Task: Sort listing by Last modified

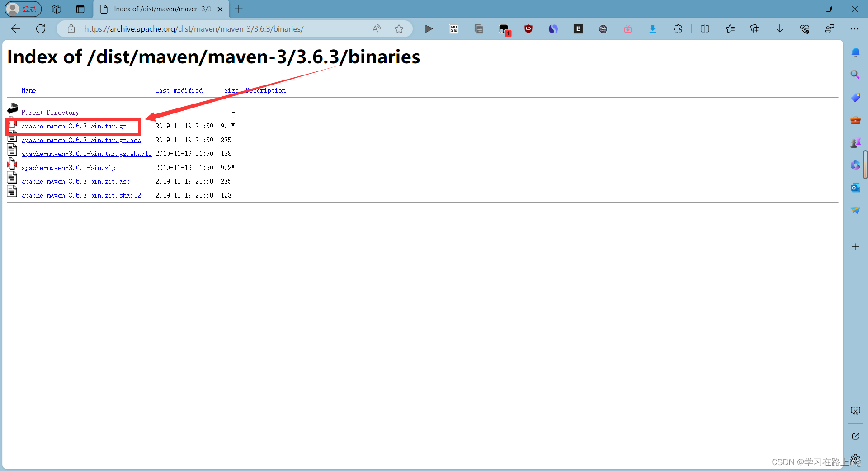Action: click(179, 90)
